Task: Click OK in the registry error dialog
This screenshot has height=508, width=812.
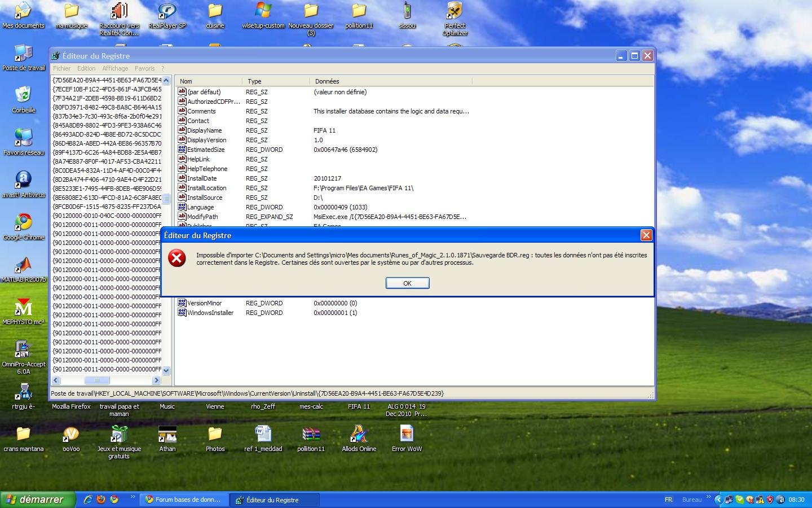Action: click(407, 283)
